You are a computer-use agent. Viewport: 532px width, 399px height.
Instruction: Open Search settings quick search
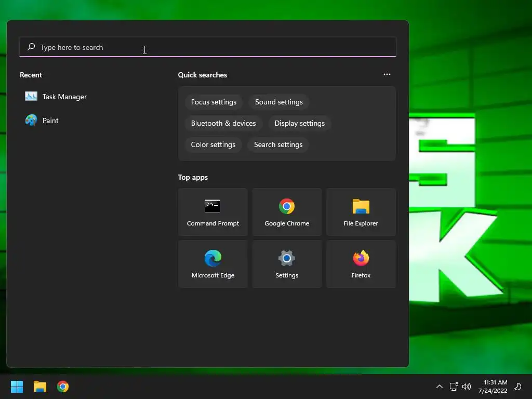coord(278,145)
